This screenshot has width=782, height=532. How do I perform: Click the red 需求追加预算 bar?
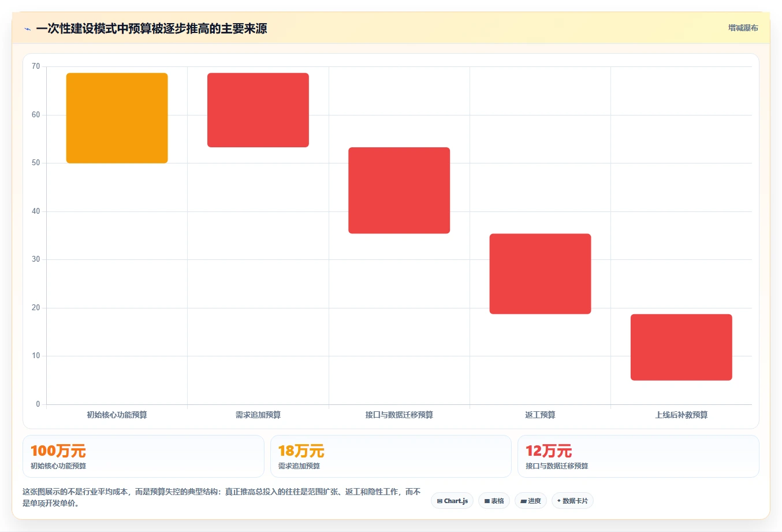(x=258, y=110)
